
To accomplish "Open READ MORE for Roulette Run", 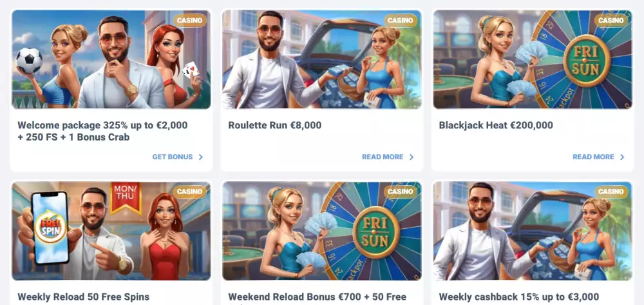I will click(383, 157).
